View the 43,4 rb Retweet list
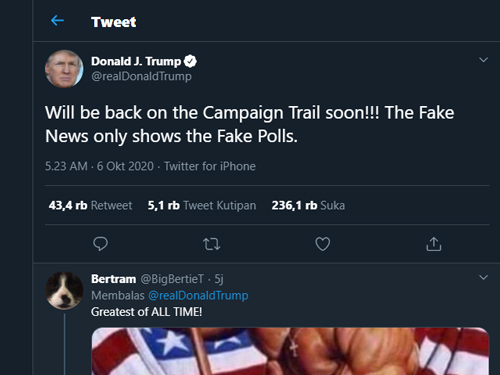This screenshot has height=375, width=500. click(x=90, y=205)
